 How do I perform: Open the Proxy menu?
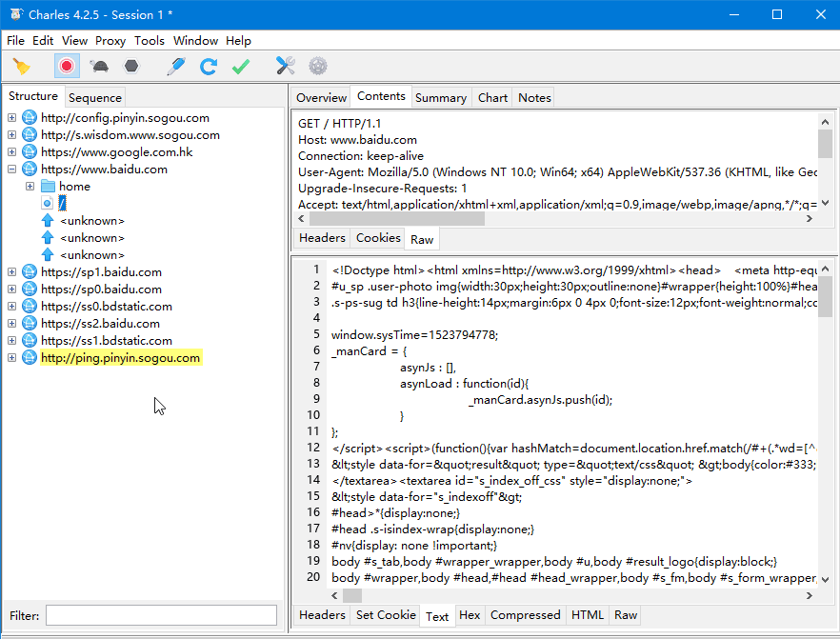pos(110,41)
